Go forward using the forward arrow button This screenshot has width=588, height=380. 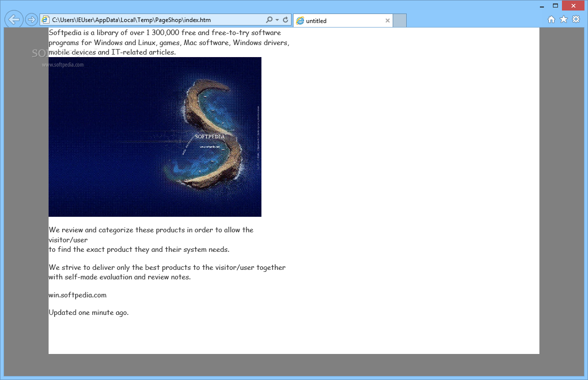click(x=32, y=20)
